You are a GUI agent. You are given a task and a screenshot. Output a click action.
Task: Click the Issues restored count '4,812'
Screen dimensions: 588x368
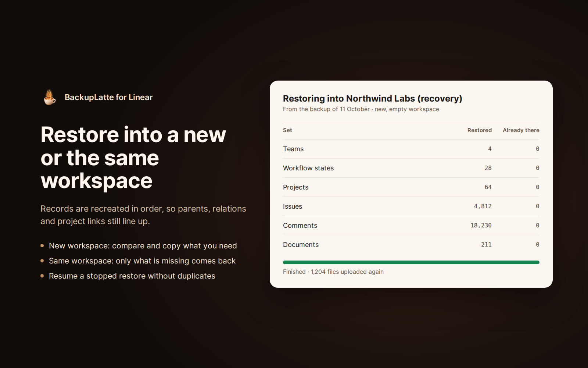pyautogui.click(x=483, y=206)
